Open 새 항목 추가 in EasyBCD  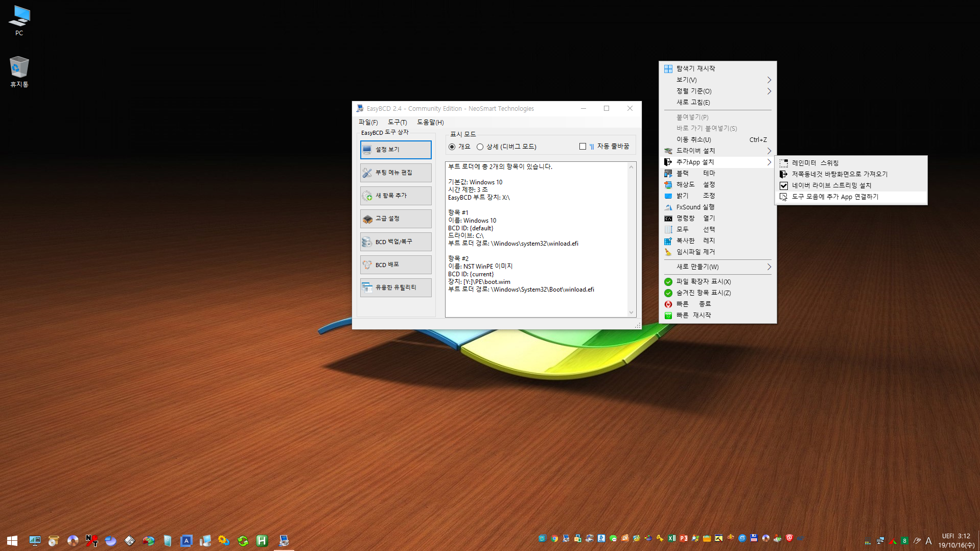pos(396,196)
